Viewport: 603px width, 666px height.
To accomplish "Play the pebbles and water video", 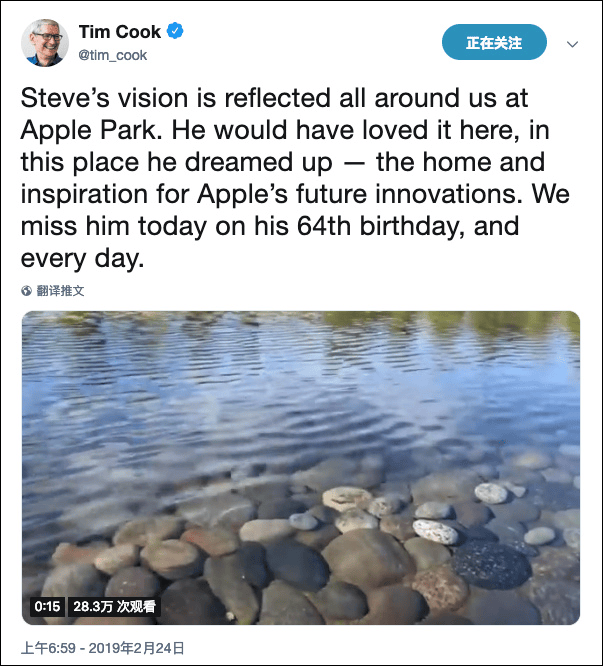I will point(301,468).
